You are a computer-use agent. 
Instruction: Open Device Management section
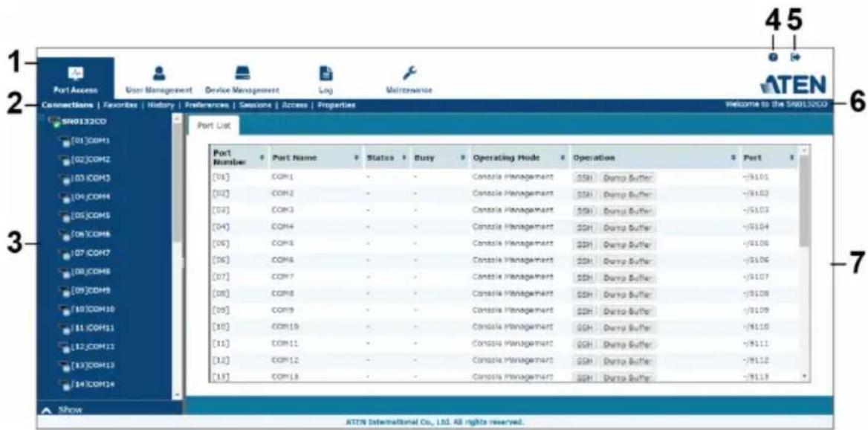click(x=242, y=79)
